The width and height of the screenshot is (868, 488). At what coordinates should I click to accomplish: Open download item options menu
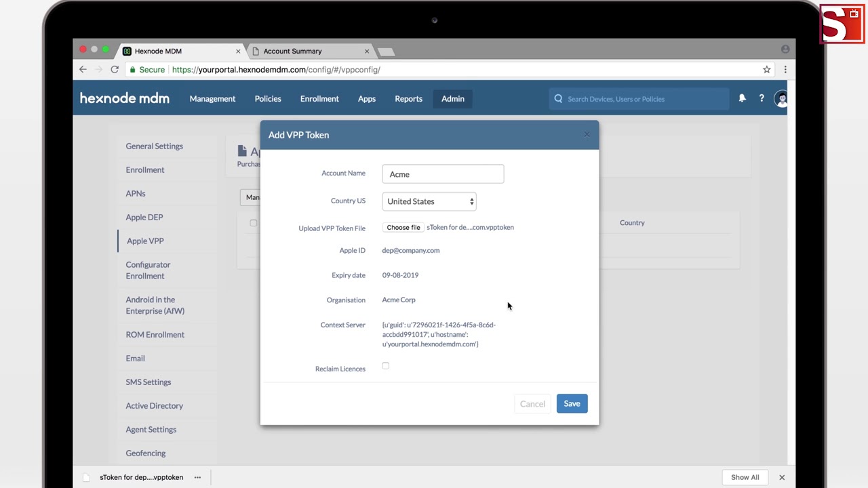[x=197, y=477]
